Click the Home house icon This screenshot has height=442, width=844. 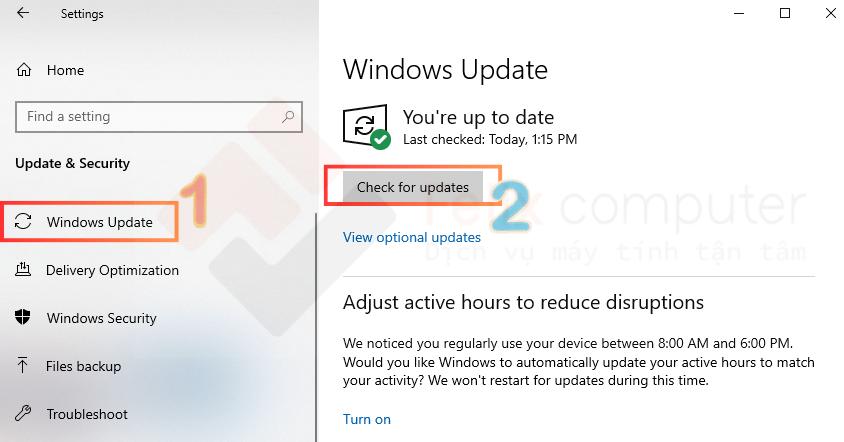[x=24, y=70]
